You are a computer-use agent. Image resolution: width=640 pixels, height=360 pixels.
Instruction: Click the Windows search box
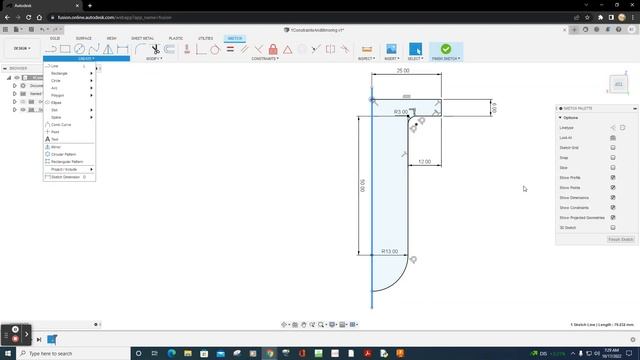point(73,353)
